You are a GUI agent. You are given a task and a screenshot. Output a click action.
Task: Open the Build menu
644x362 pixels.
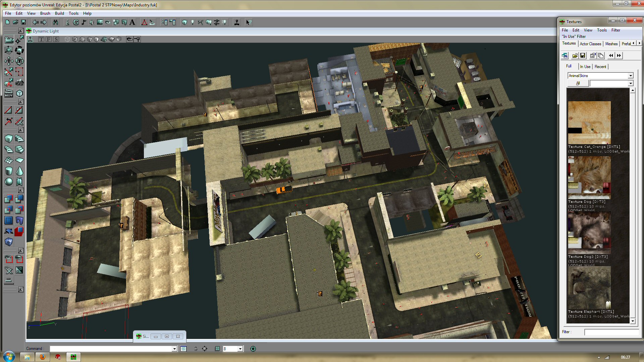tap(59, 13)
